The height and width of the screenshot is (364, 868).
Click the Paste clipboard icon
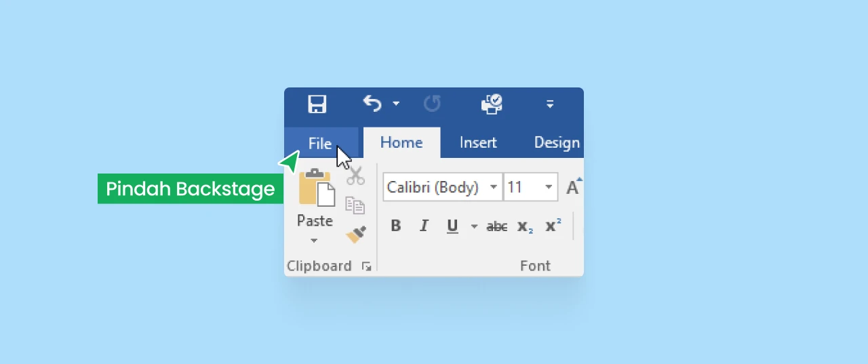point(317,188)
